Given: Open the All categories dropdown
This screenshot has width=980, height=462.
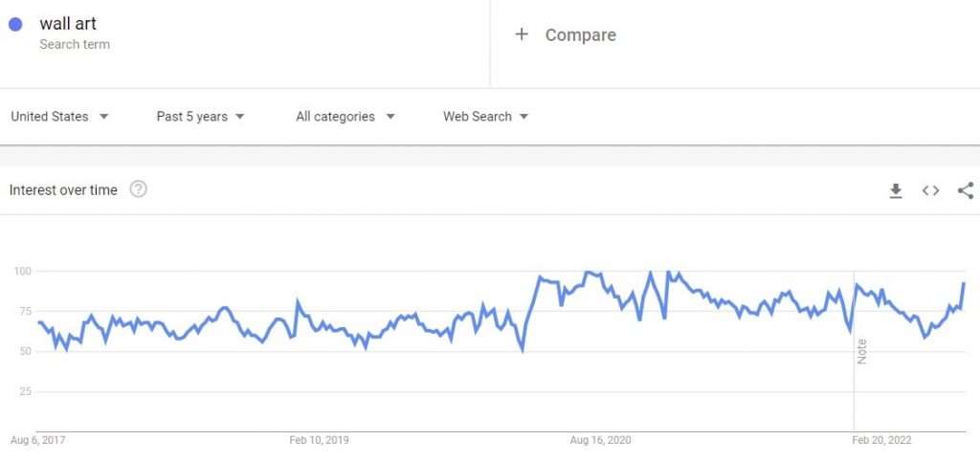Looking at the screenshot, I should tap(345, 117).
